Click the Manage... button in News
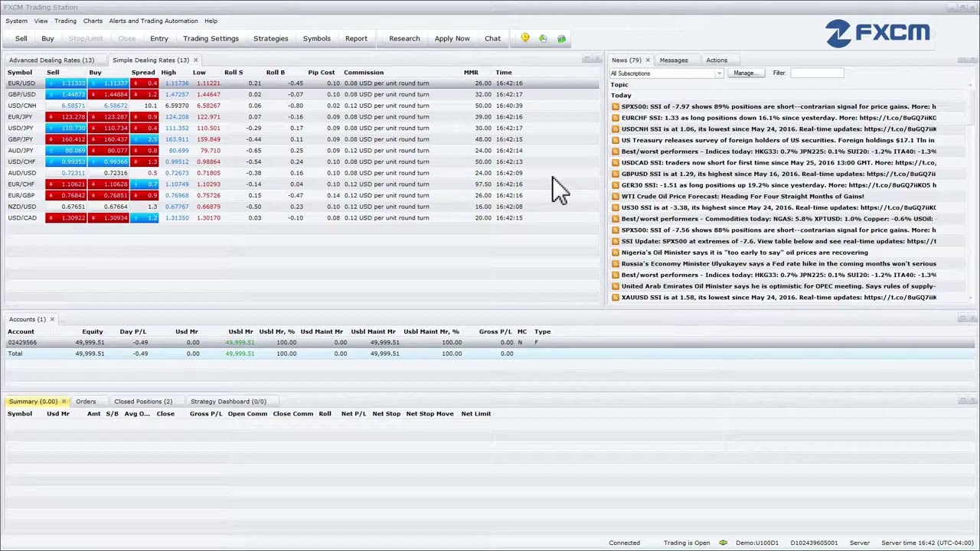 (746, 73)
